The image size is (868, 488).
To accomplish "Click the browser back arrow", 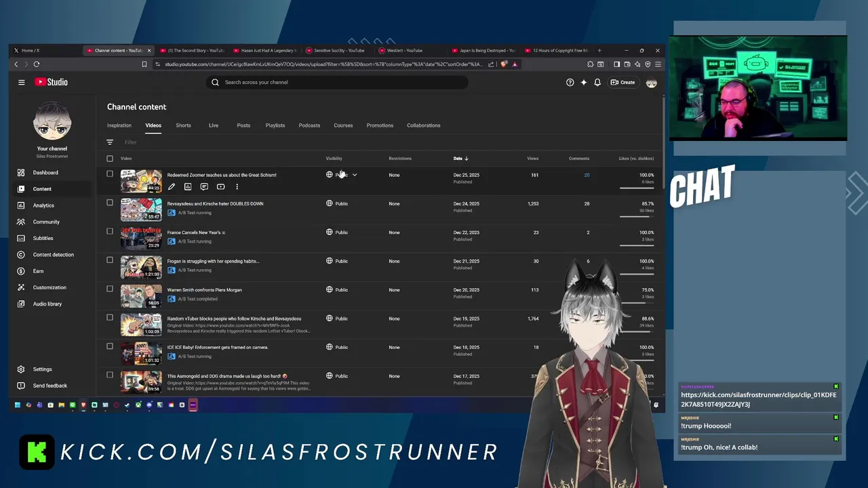I will pos(16,64).
